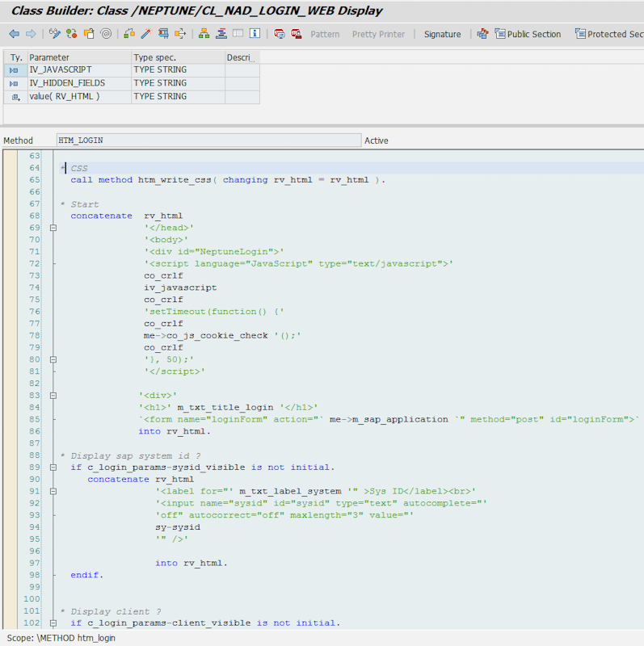Click 'concatenate' keyword on line 68
The height and width of the screenshot is (646, 644).
pyautogui.click(x=102, y=216)
